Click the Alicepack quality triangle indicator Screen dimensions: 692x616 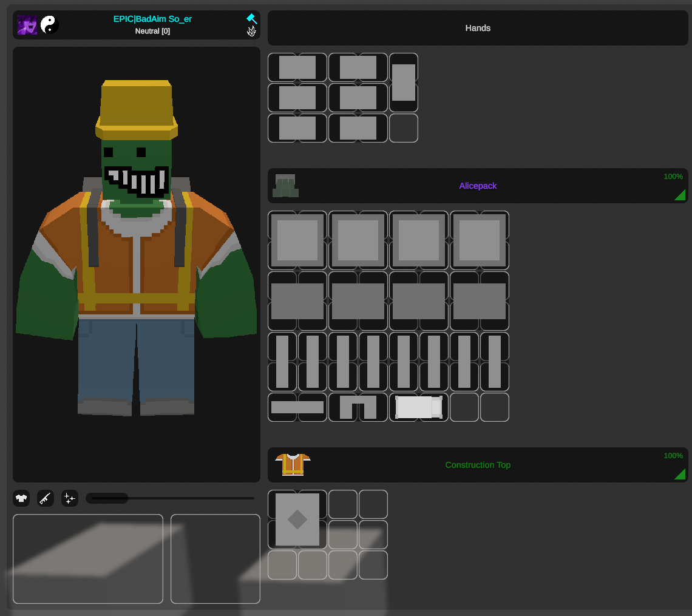[x=680, y=195]
